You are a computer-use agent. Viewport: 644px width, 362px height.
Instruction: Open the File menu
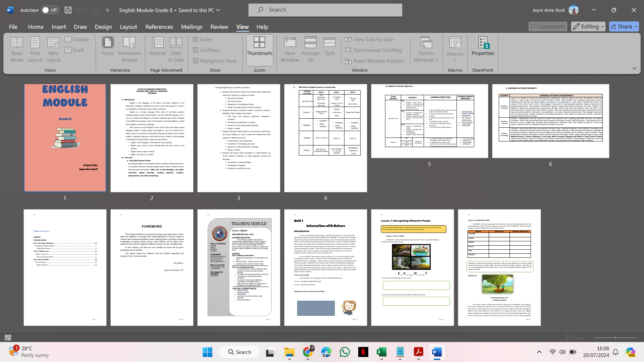(x=13, y=27)
